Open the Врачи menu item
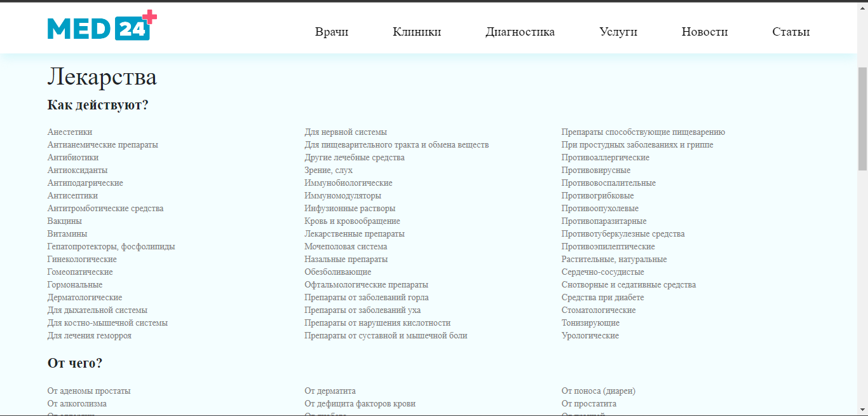Image resolution: width=868 pixels, height=416 pixels. click(332, 32)
